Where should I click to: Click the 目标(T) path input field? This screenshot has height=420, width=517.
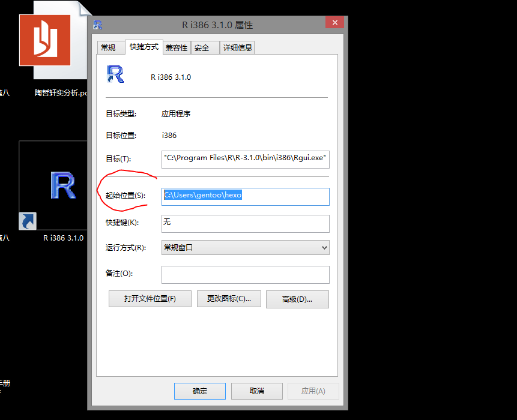[x=246, y=160]
